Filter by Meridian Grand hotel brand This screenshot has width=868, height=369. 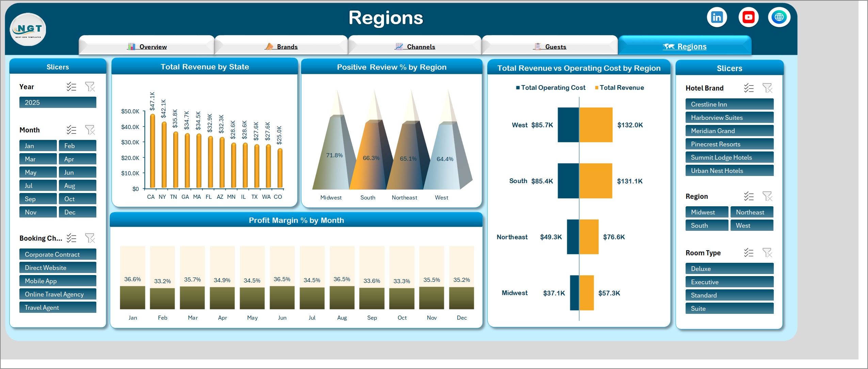[729, 131]
